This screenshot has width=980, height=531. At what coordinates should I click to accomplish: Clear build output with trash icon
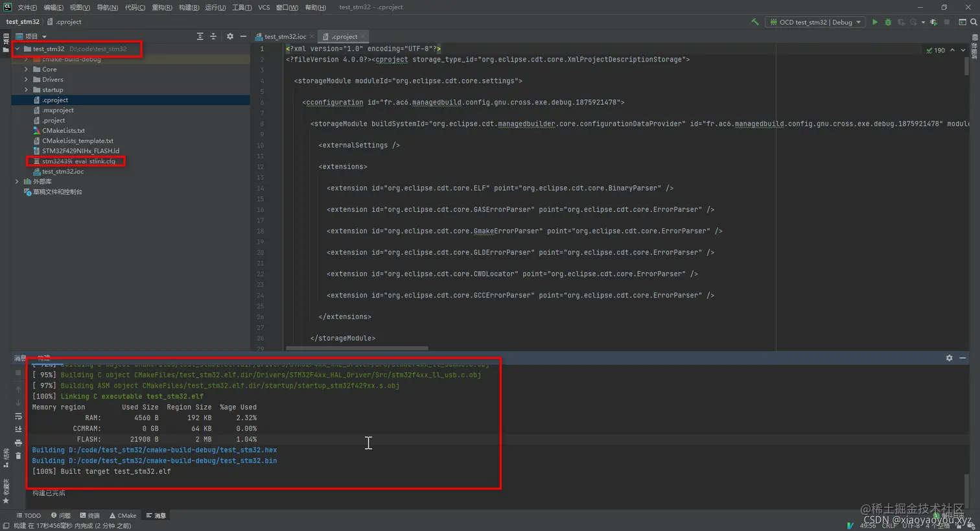[18, 456]
